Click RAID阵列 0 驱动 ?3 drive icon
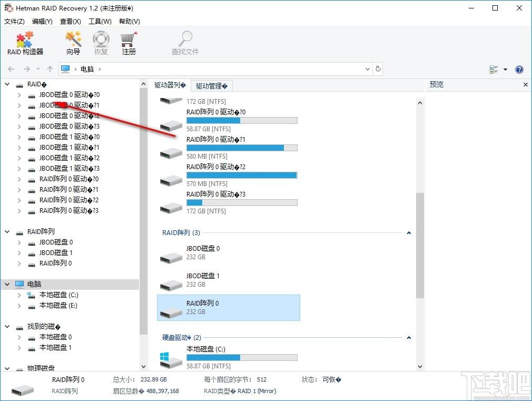 pos(171,208)
